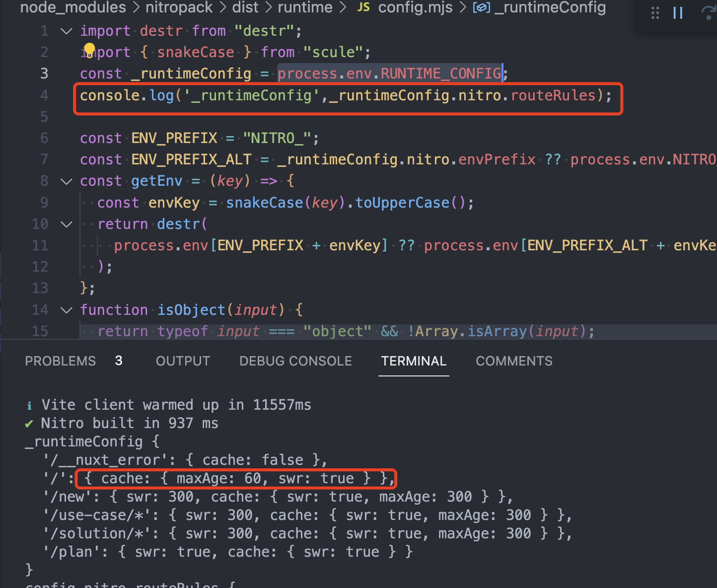Open the COMMENTS tab
This screenshot has height=588, width=717.
pos(514,361)
